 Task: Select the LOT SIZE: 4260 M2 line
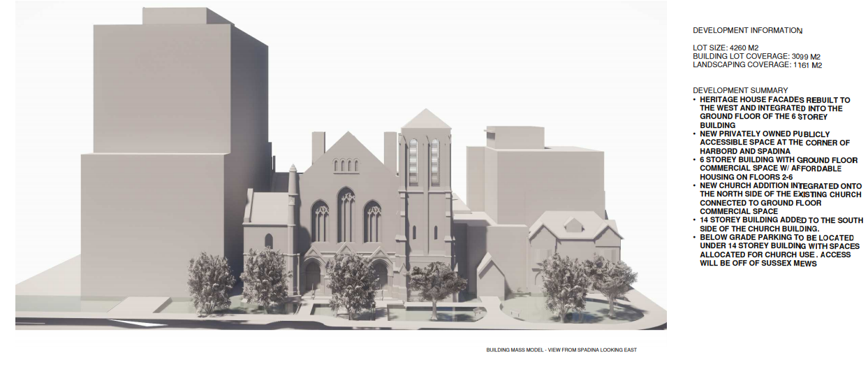pyautogui.click(x=726, y=48)
